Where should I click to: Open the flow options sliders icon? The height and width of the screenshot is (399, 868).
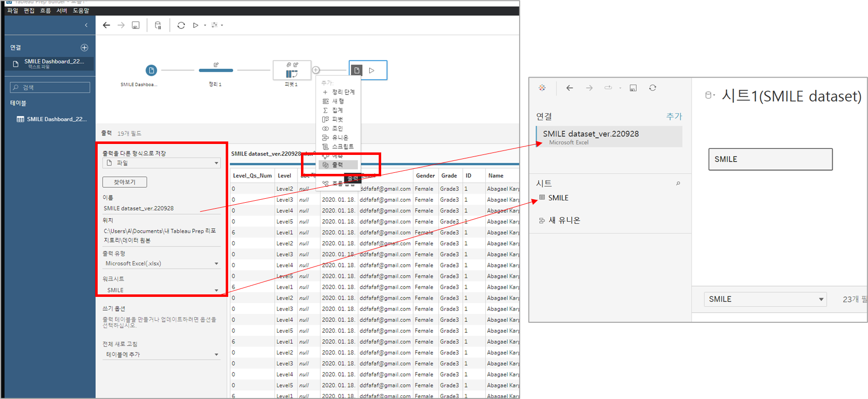[215, 25]
